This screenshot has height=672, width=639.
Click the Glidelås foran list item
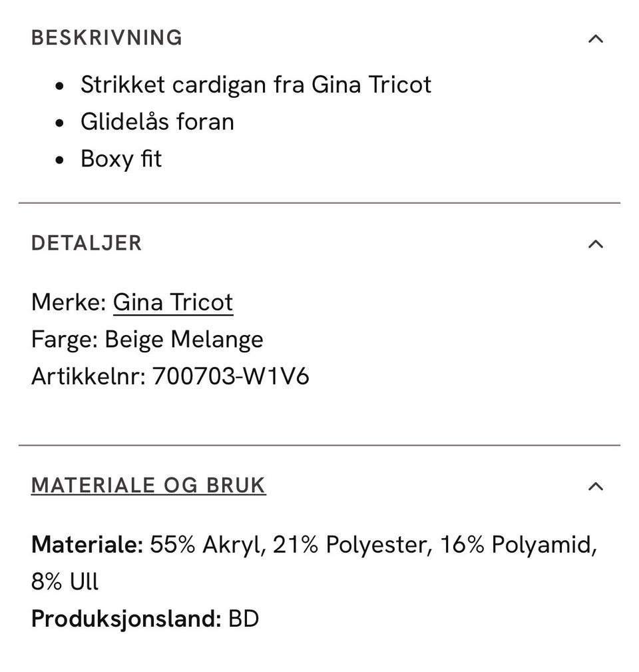[x=157, y=122]
